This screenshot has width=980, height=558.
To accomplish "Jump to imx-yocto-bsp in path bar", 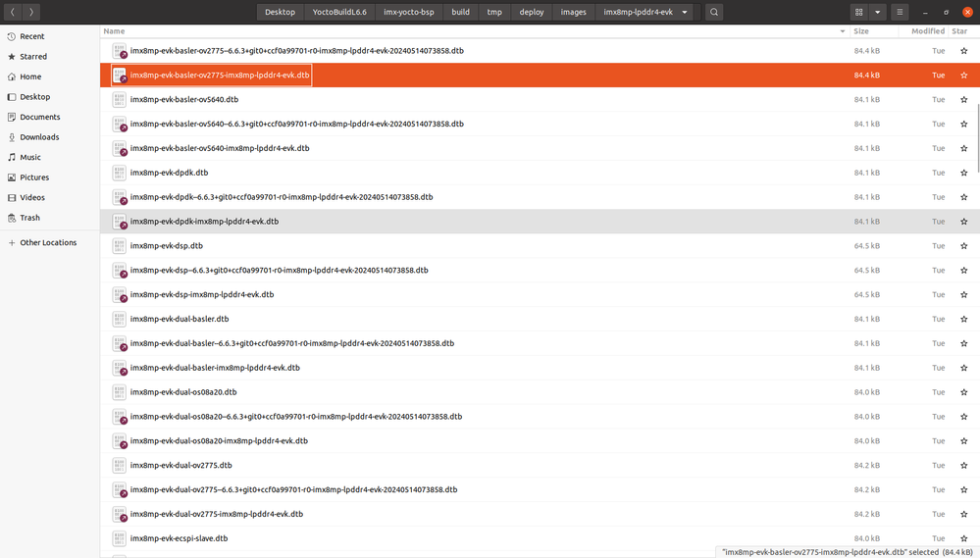I will (409, 12).
